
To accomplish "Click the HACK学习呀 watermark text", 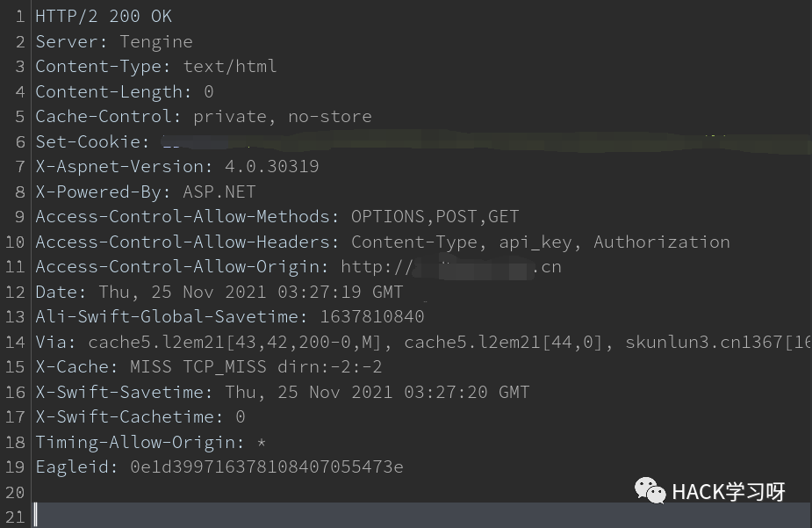I will 728,492.
